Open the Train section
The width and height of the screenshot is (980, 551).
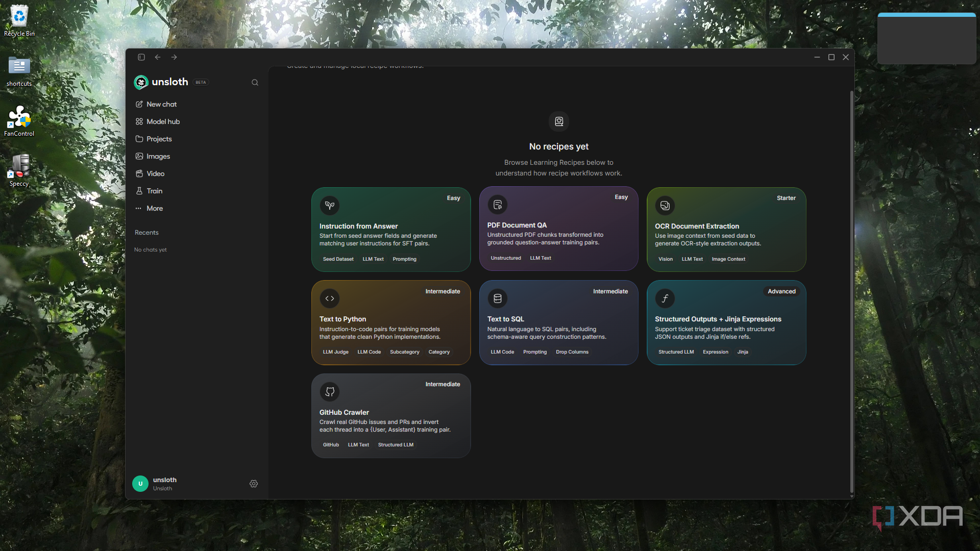click(x=149, y=191)
